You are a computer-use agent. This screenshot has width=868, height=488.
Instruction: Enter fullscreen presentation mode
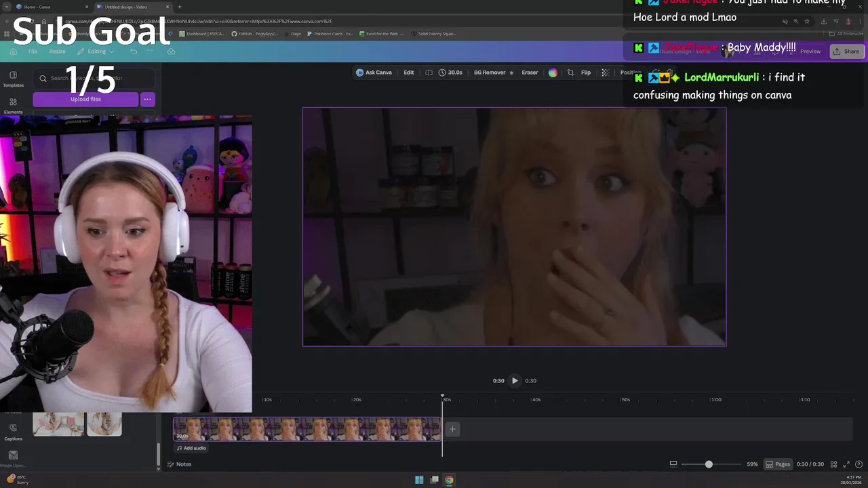coord(846,464)
